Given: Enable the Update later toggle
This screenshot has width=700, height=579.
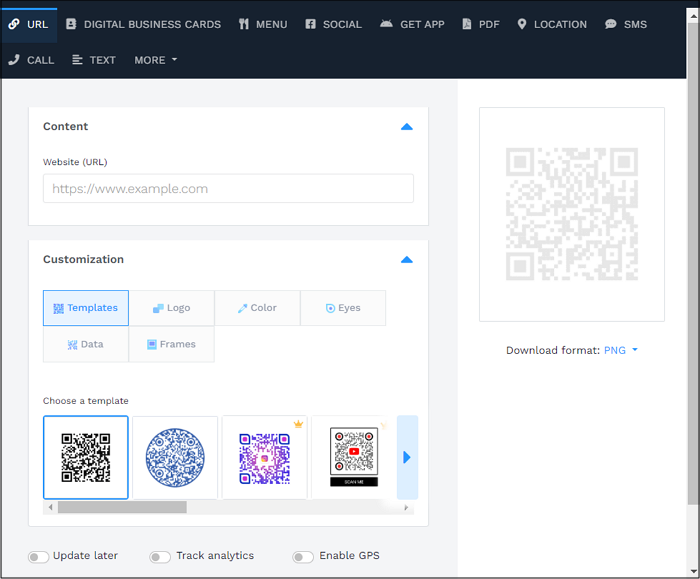Looking at the screenshot, I should (x=39, y=557).
